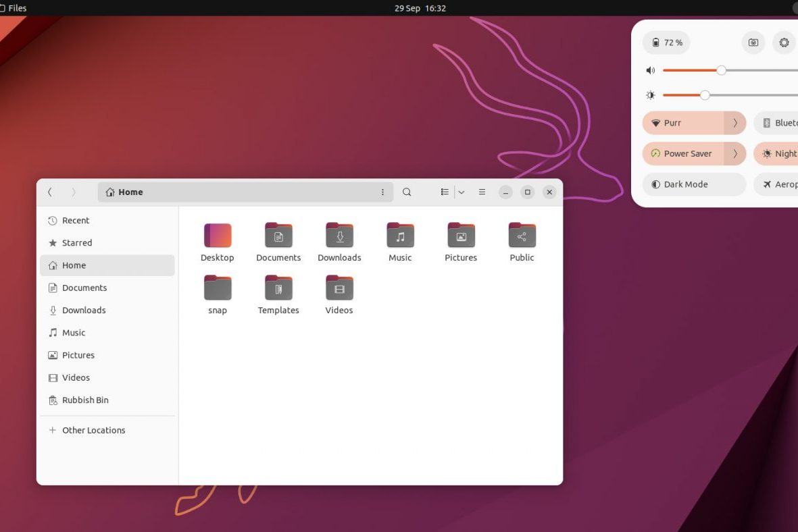
Task: Open the view sort dropdown arrow
Action: [x=462, y=192]
